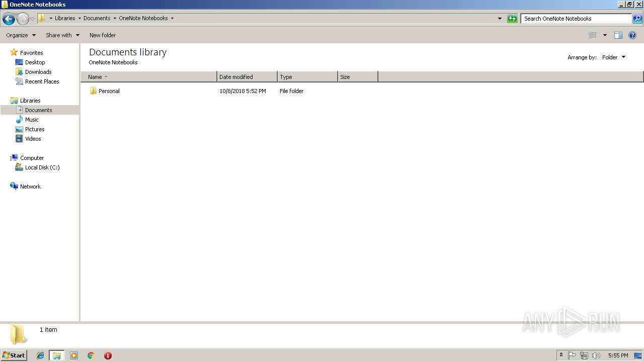Open the Videos library

coord(33,139)
